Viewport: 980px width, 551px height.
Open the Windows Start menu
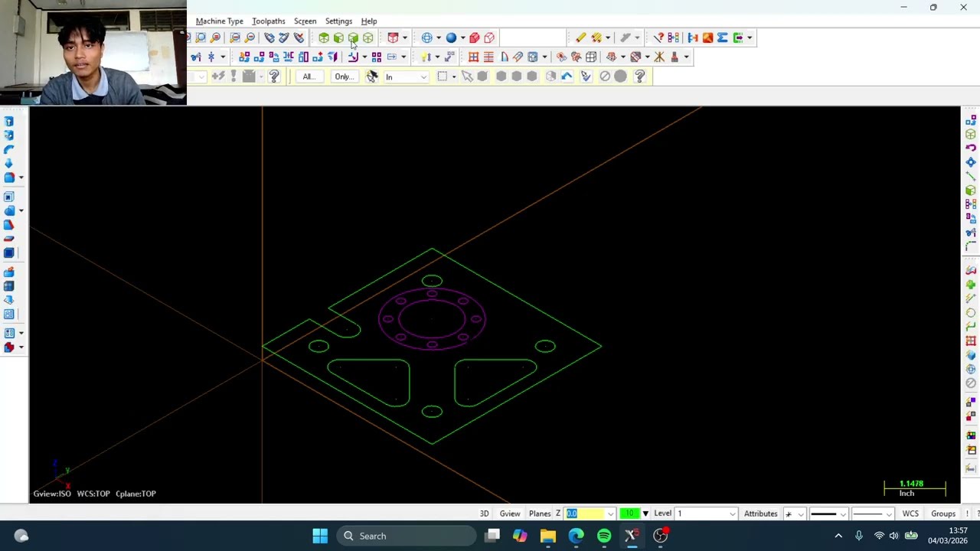[x=320, y=536]
